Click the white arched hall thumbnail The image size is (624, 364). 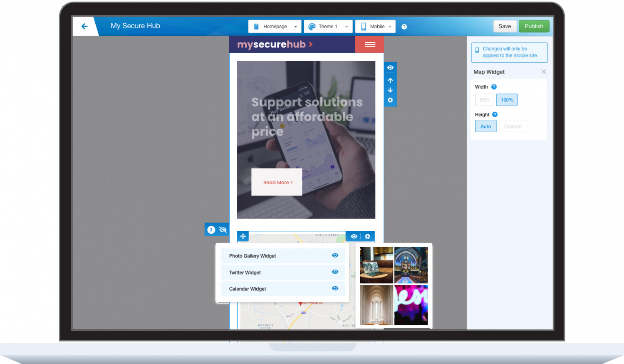pyautogui.click(x=376, y=305)
